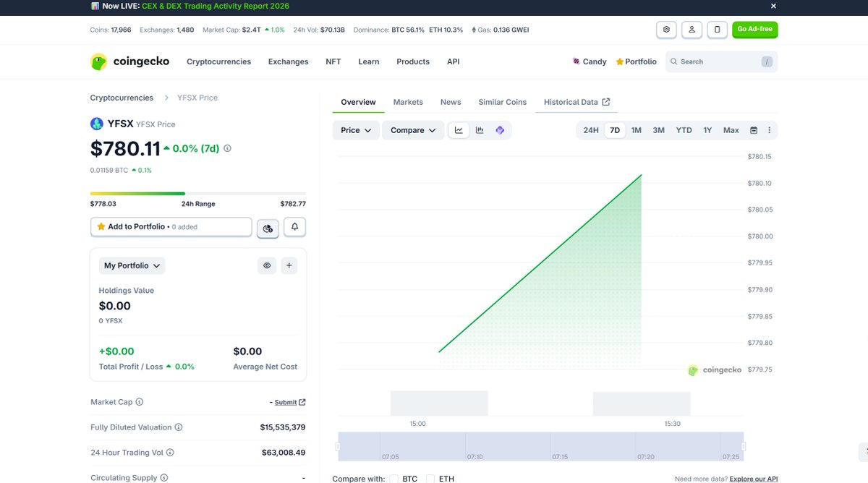The width and height of the screenshot is (868, 483).
Task: Open the chart's three-dot more options
Action: coord(769,130)
